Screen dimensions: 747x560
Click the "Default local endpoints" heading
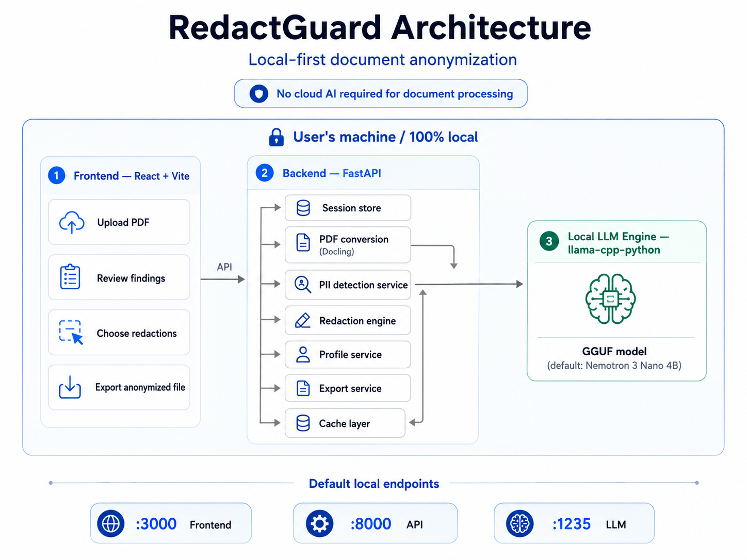[373, 484]
